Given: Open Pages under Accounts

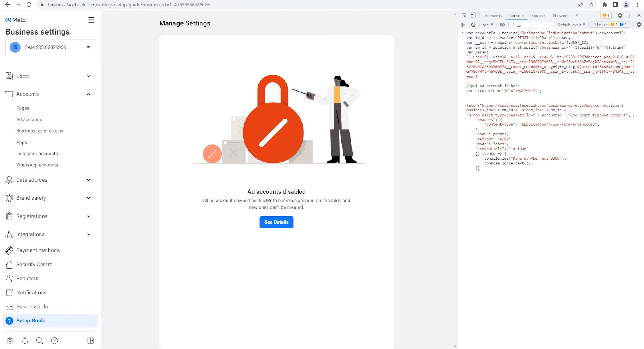Looking at the screenshot, I should (23, 108).
